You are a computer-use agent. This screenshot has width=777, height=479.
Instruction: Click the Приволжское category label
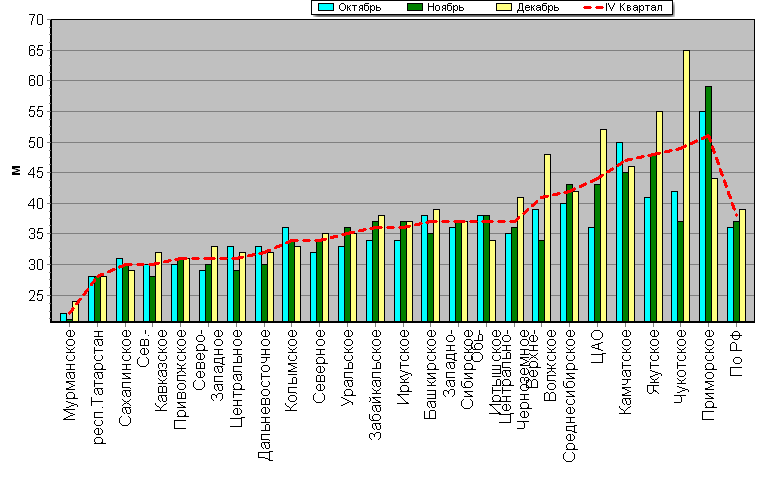pyautogui.click(x=181, y=379)
